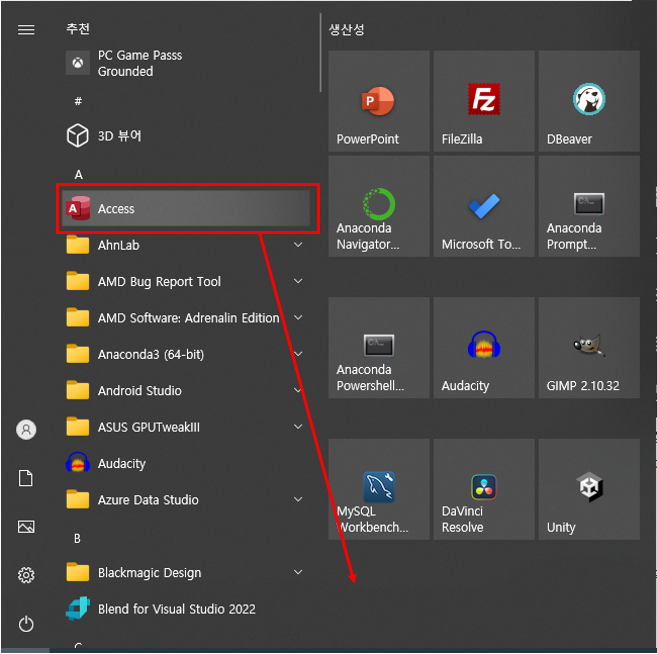
Task: Click the 추천 section heading
Action: click(78, 28)
